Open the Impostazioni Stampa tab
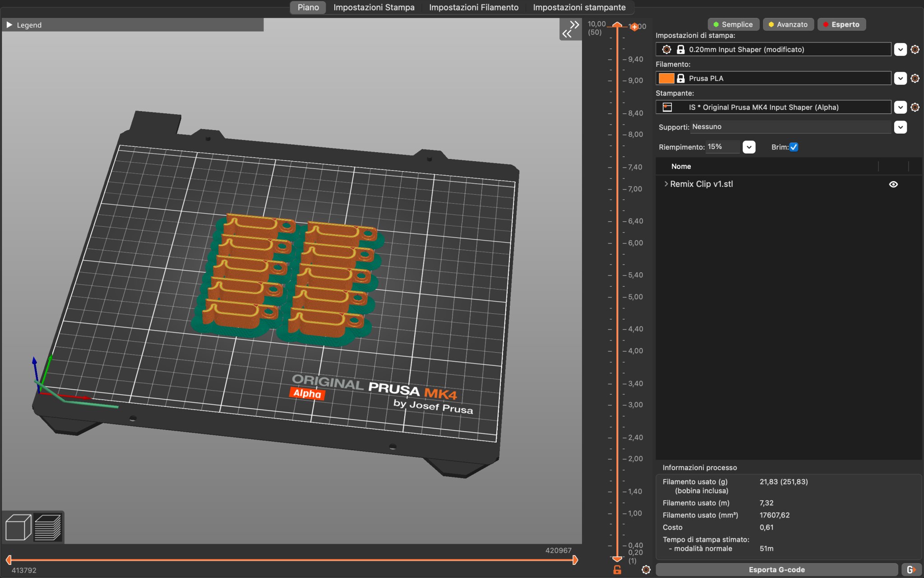 coord(374,7)
